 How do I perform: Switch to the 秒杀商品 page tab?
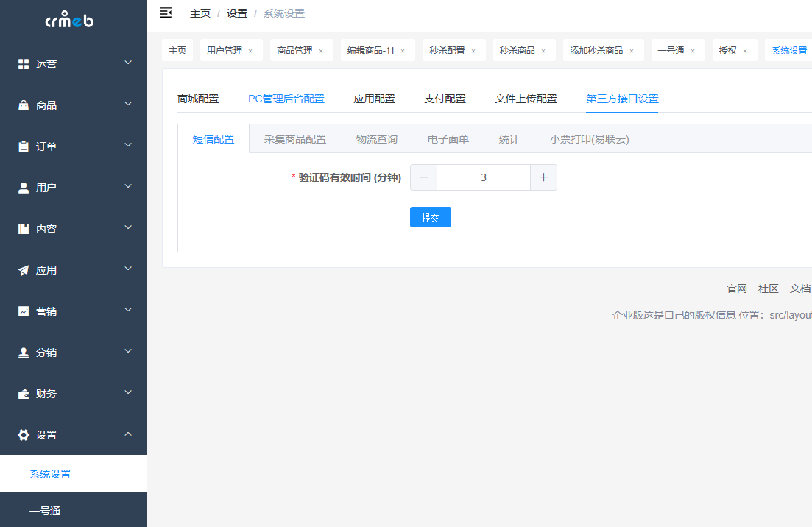coord(524,50)
